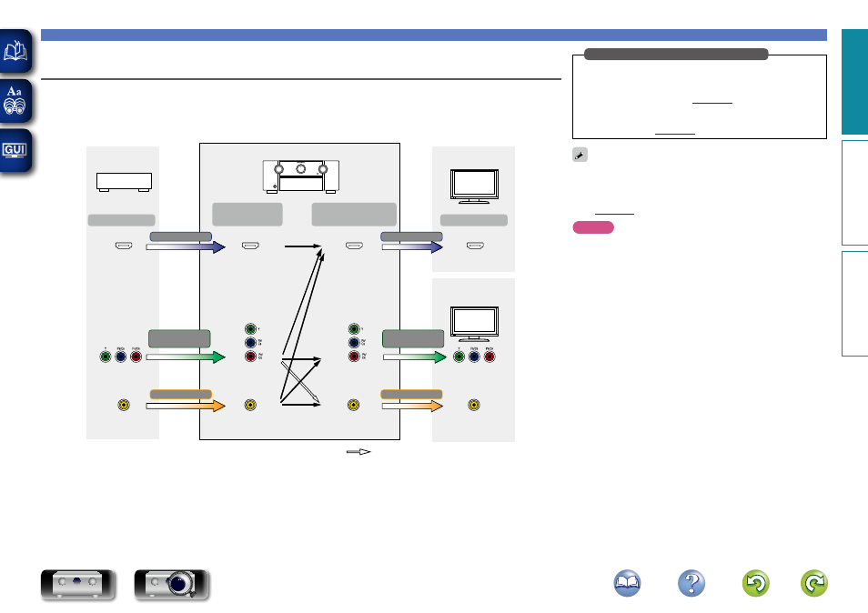Screen dimensions: 868x613
Task: Click the HDMI connector under the upper TV
Action: pos(475,246)
